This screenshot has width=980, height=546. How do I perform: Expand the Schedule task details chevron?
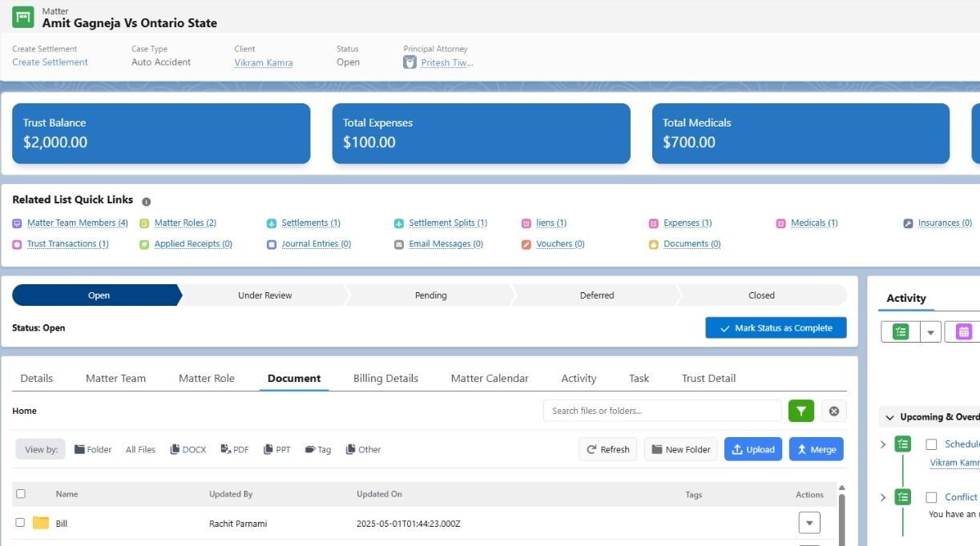(x=883, y=444)
